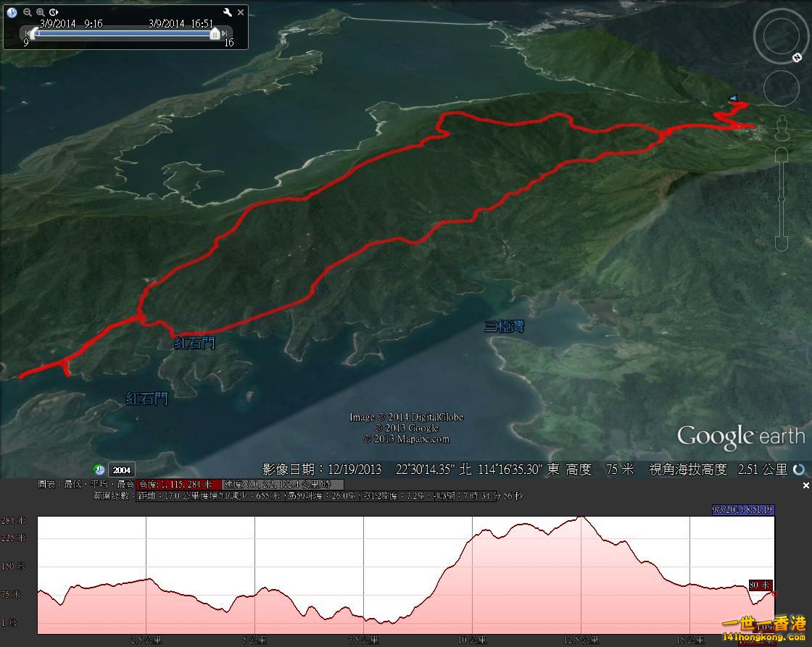
Task: Play the time animation
Action: tap(54, 12)
